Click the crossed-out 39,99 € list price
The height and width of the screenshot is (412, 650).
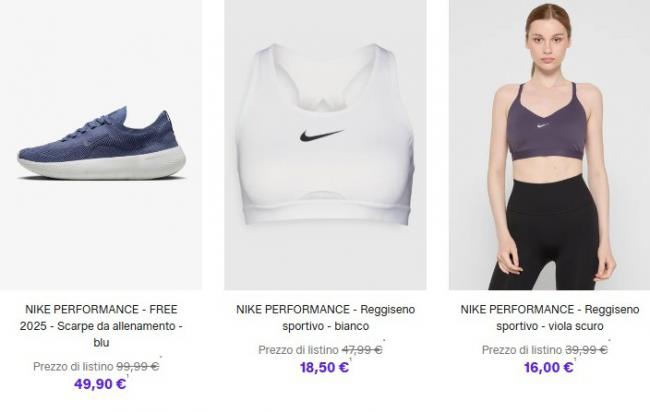(586, 350)
